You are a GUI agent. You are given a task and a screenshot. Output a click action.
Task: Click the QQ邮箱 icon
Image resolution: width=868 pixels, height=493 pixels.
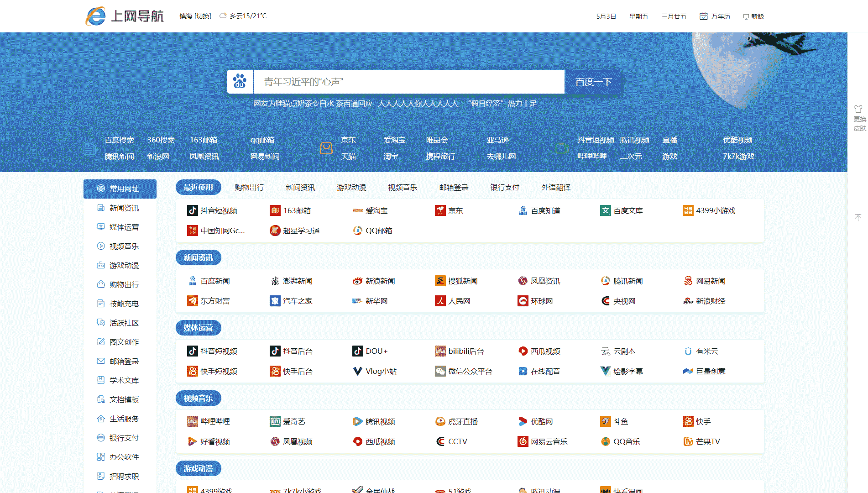click(357, 231)
